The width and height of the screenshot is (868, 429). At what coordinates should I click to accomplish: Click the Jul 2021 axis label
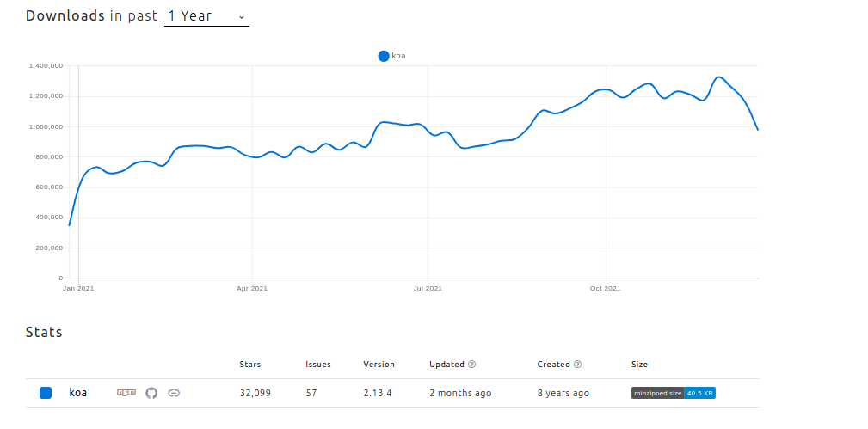coord(428,289)
